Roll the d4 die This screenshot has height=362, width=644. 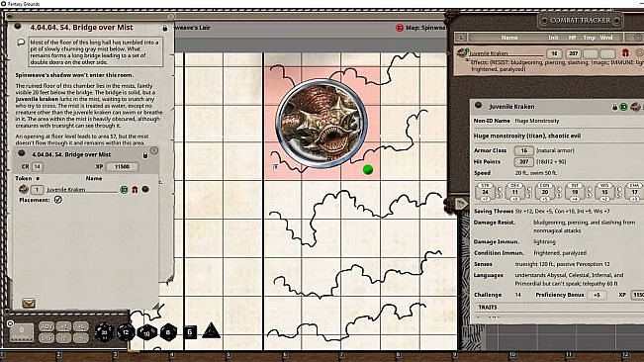211,330
